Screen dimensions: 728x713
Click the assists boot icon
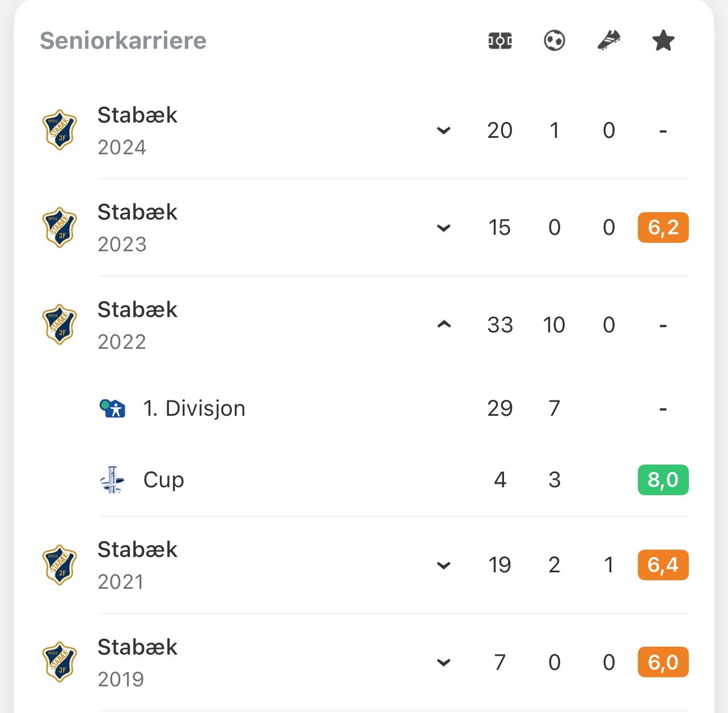608,41
